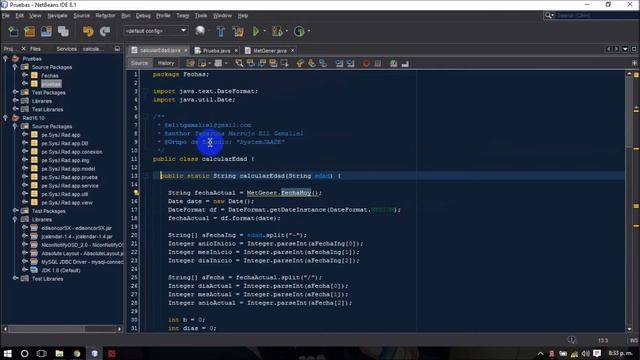The width and height of the screenshot is (640, 360).
Task: Click the Find Selection magnifier icon
Action: coord(239,63)
